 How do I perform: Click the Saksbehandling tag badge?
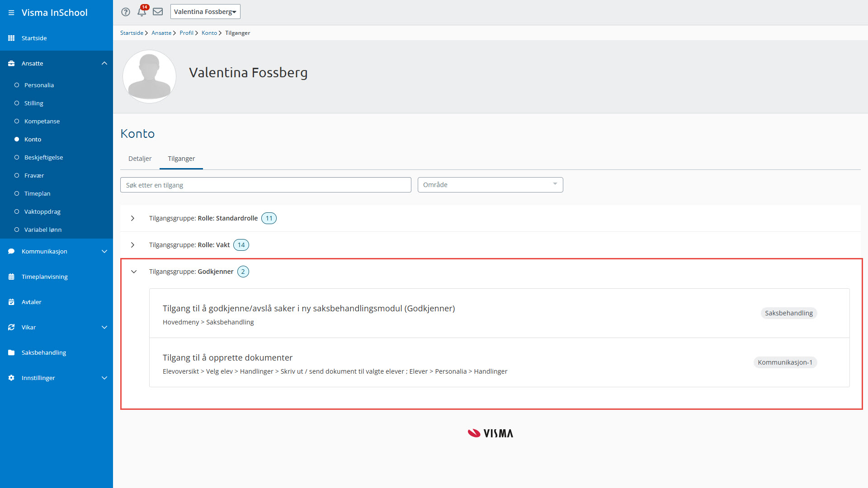[788, 313]
